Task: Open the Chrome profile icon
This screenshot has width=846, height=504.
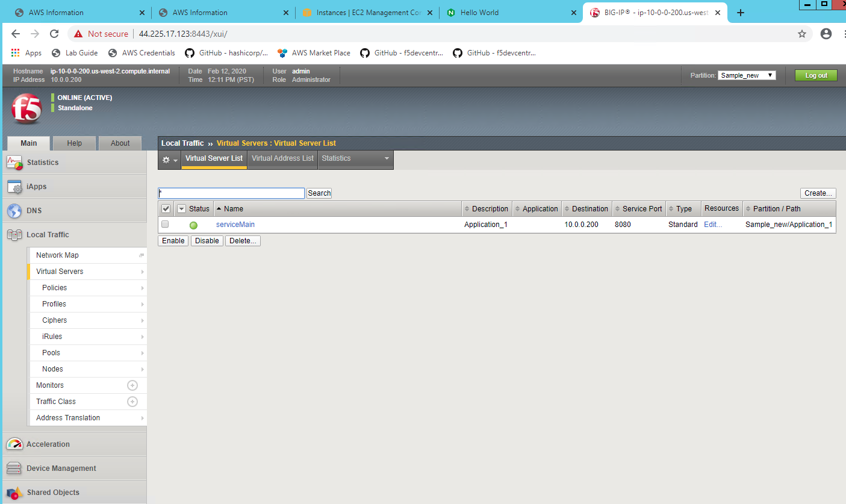Action: pos(826,34)
